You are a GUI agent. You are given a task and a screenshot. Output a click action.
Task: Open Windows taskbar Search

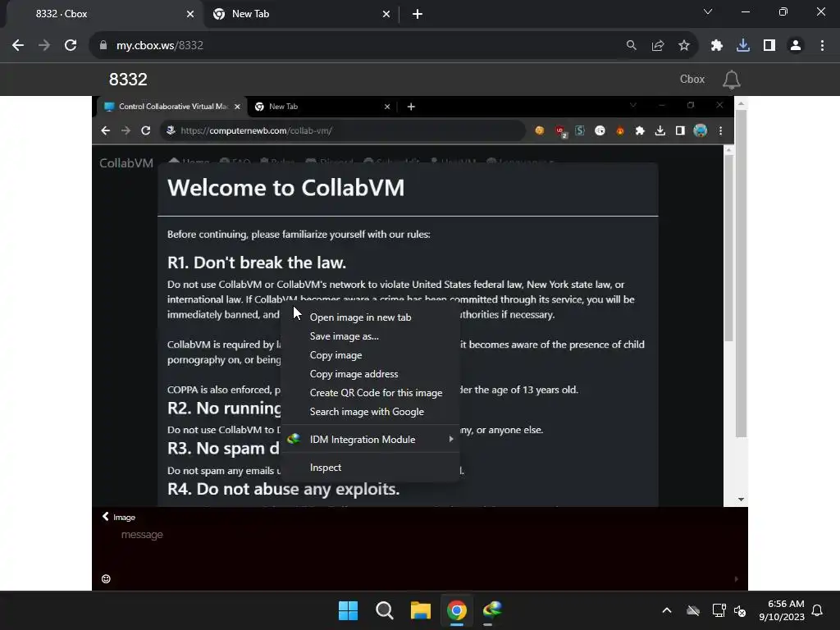[x=384, y=610]
